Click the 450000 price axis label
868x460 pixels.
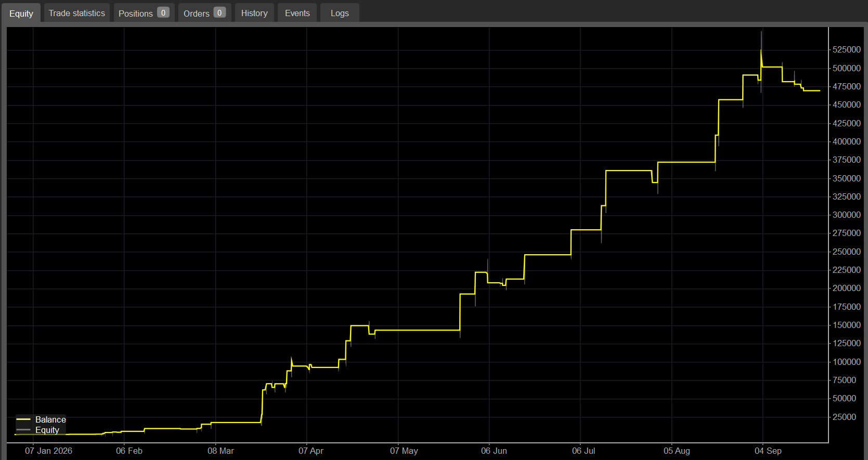pyautogui.click(x=847, y=104)
